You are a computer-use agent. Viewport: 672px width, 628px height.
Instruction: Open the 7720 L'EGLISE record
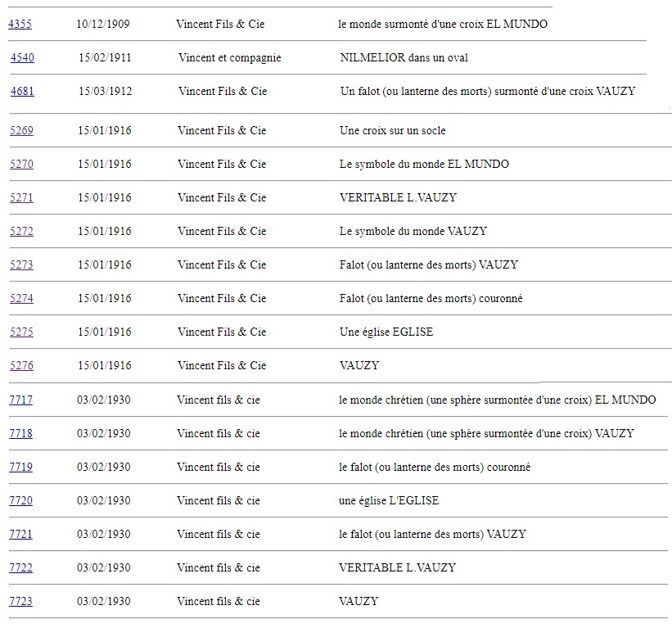(20, 500)
